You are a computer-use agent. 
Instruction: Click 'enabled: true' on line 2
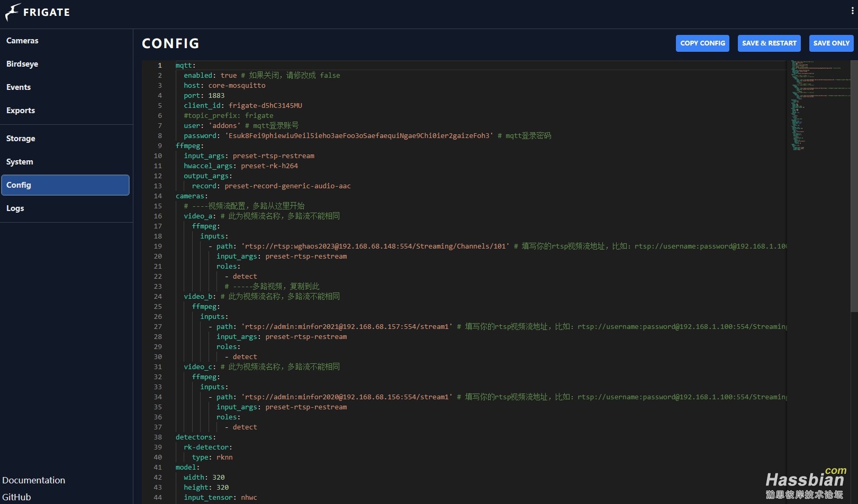(210, 76)
